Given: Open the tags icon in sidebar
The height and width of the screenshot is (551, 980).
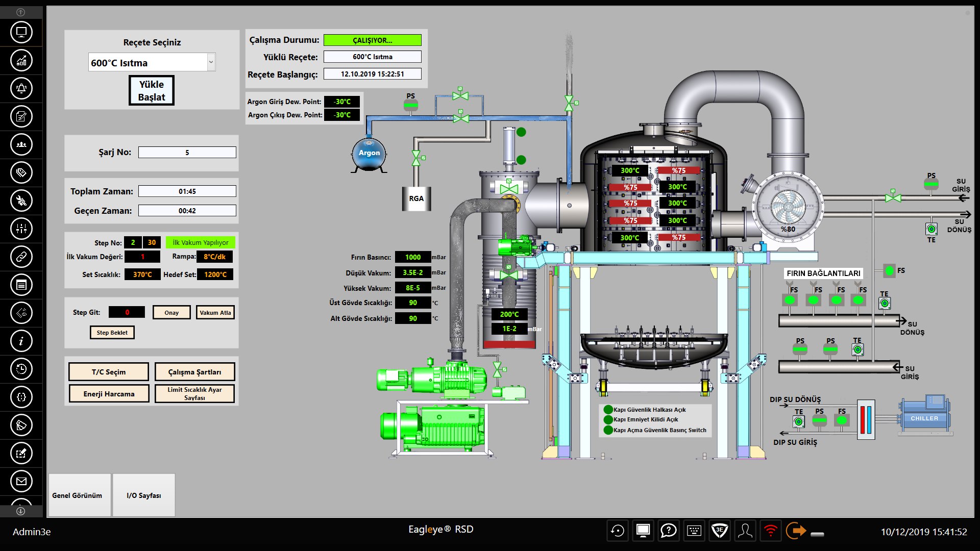Looking at the screenshot, I should coord(21,172).
